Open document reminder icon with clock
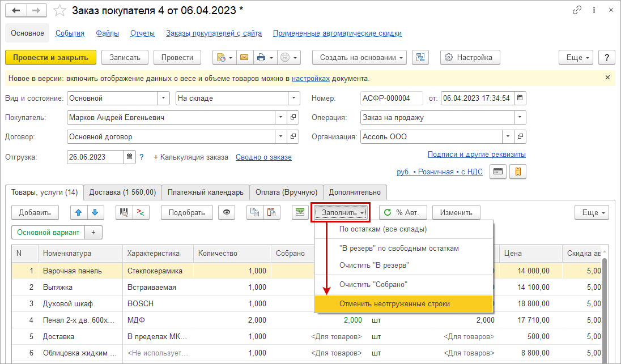621x364 pixels. 221,57
